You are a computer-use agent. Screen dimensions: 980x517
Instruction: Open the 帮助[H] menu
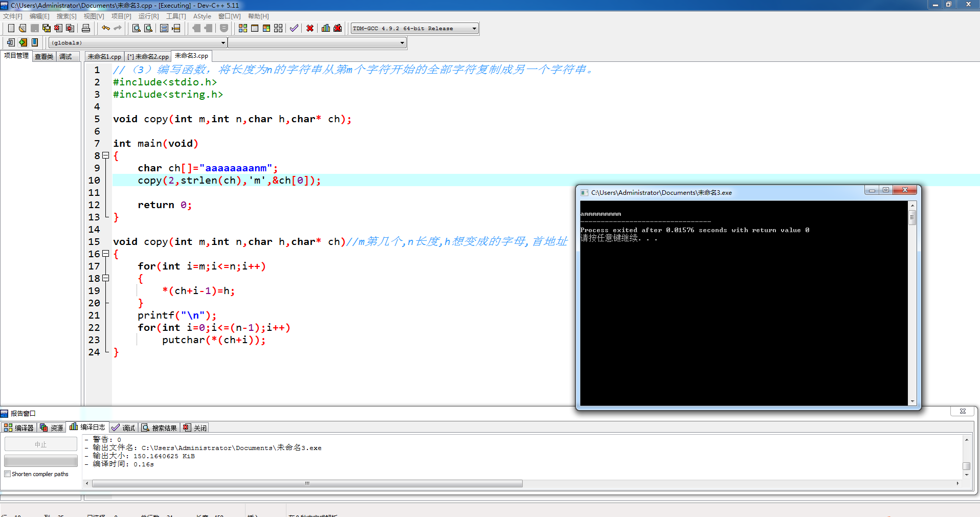click(258, 16)
